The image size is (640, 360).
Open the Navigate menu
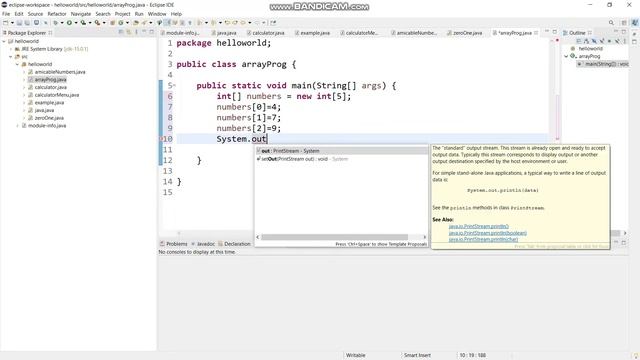[81, 14]
